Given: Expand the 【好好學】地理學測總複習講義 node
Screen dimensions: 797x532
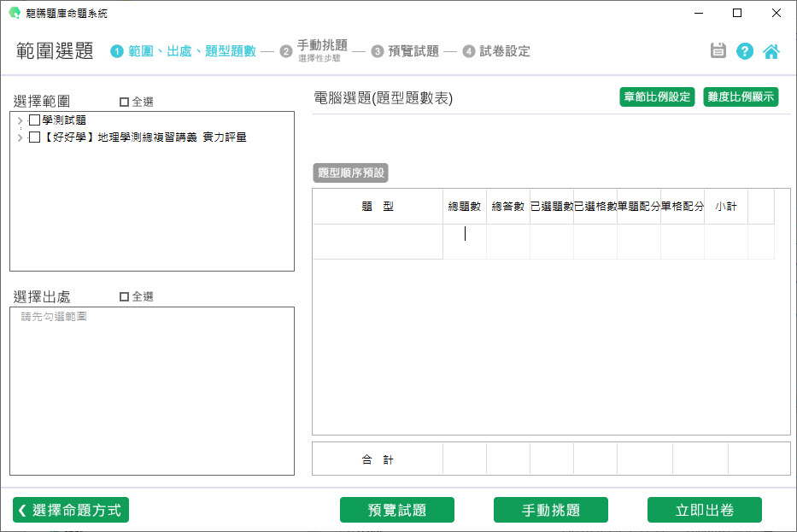Looking at the screenshot, I should [x=20, y=137].
